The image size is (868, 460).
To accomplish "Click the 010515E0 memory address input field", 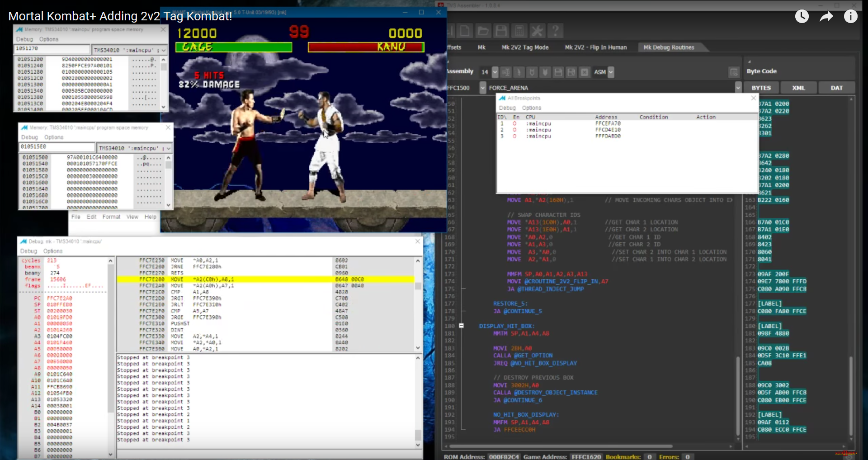I will (x=57, y=147).
